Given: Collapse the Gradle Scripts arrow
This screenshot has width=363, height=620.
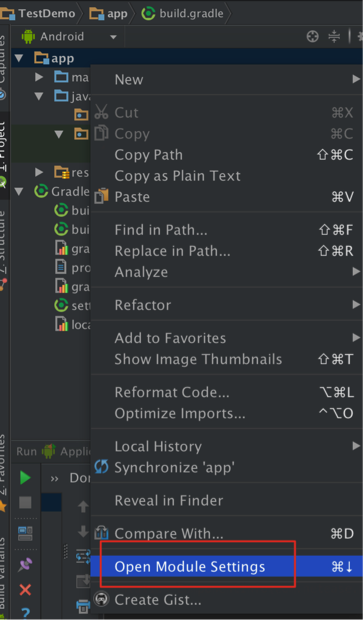Looking at the screenshot, I should click(x=19, y=192).
